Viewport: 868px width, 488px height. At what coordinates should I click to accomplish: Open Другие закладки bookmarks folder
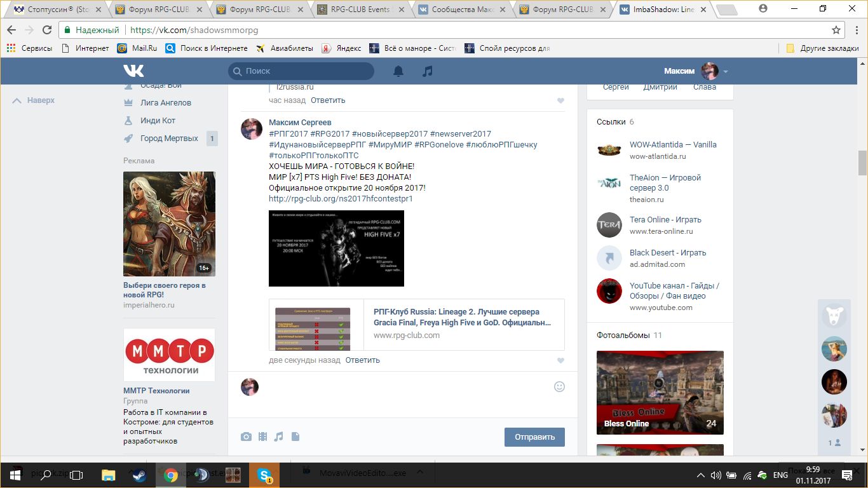[x=822, y=48]
